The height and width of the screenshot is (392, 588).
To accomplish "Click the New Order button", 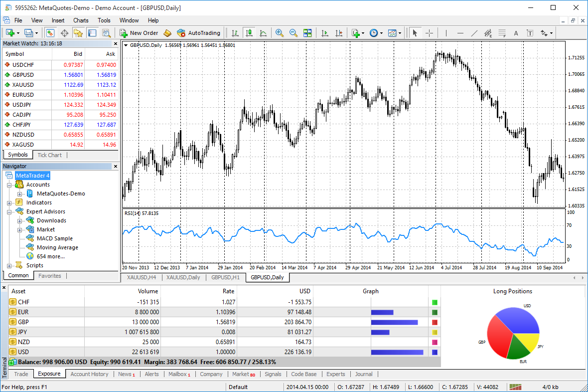I will click(139, 33).
